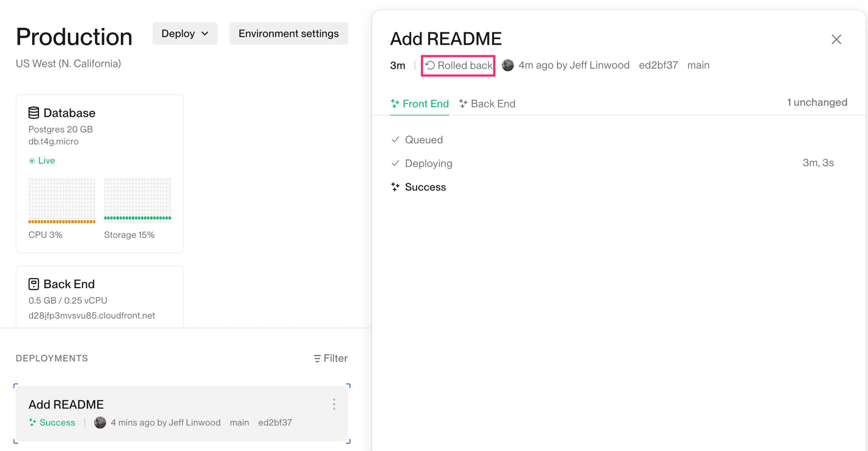Switch to the Back End tab
Viewport: 868px width, 451px height.
[487, 104]
